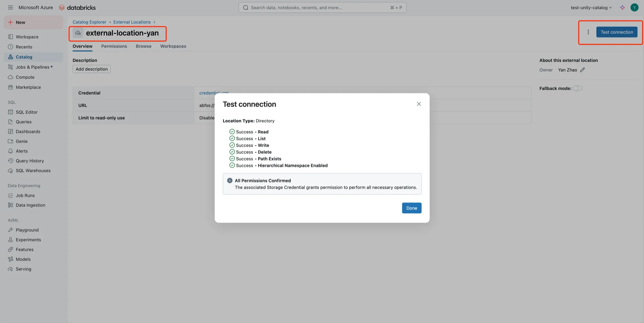The width and height of the screenshot is (644, 323).
Task: Click the Marketplace icon
Action: pyautogui.click(x=10, y=87)
